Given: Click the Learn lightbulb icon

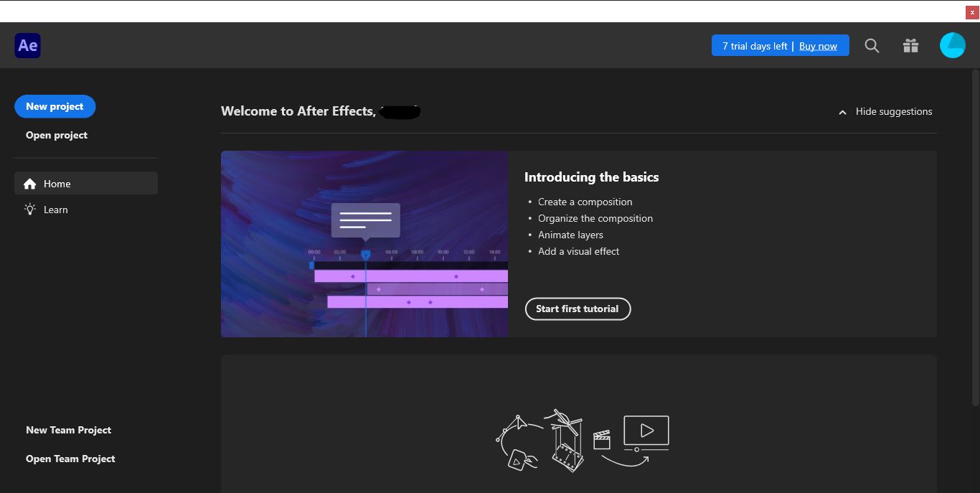Looking at the screenshot, I should click(x=30, y=210).
